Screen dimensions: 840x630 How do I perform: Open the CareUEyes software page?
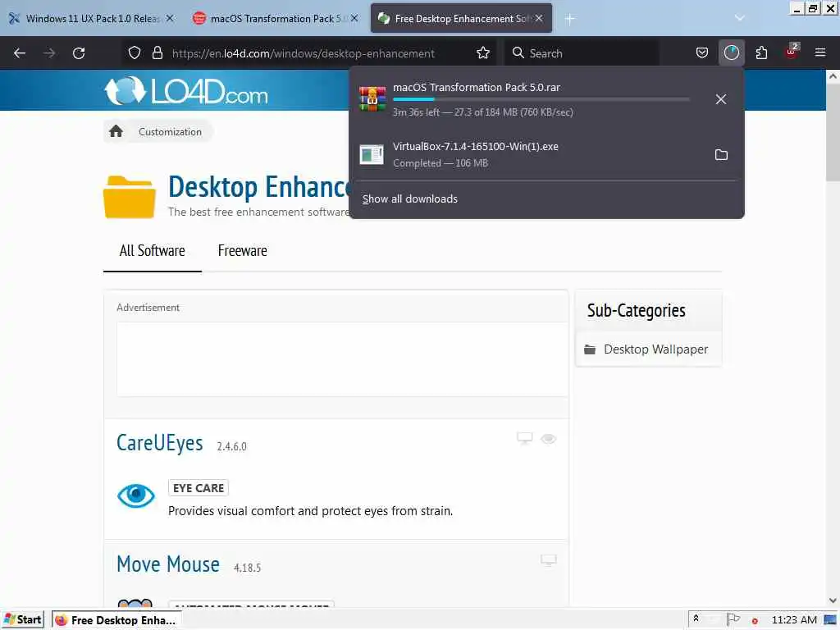click(x=160, y=443)
